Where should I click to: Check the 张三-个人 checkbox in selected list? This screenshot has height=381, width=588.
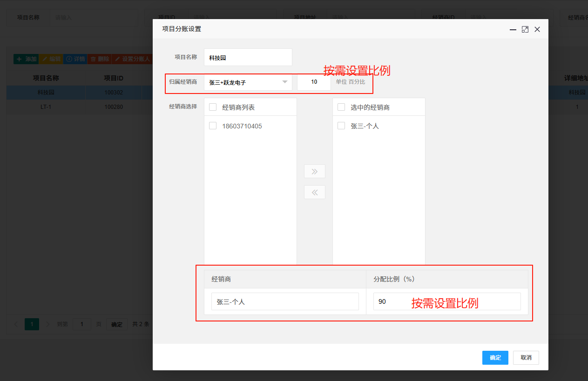coord(341,126)
